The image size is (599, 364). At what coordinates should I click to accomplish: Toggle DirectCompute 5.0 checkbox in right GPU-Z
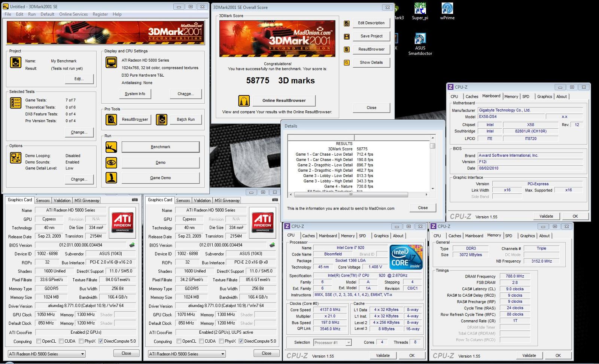click(241, 341)
